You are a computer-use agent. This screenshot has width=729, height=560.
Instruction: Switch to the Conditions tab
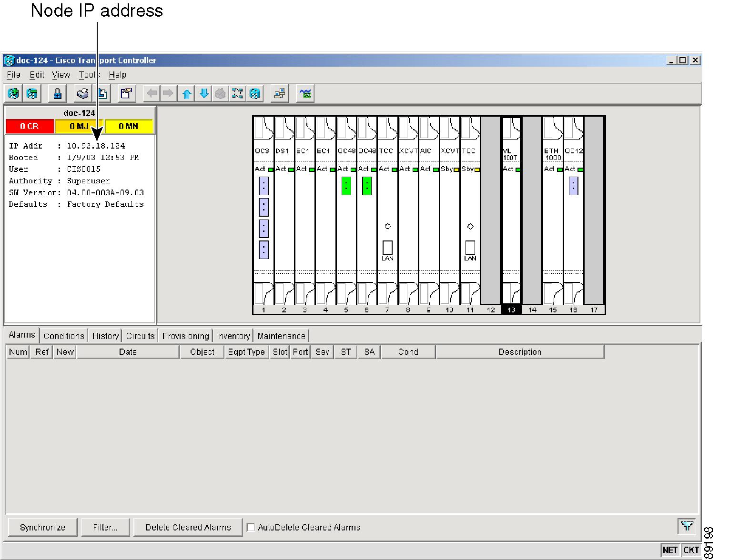tap(63, 336)
